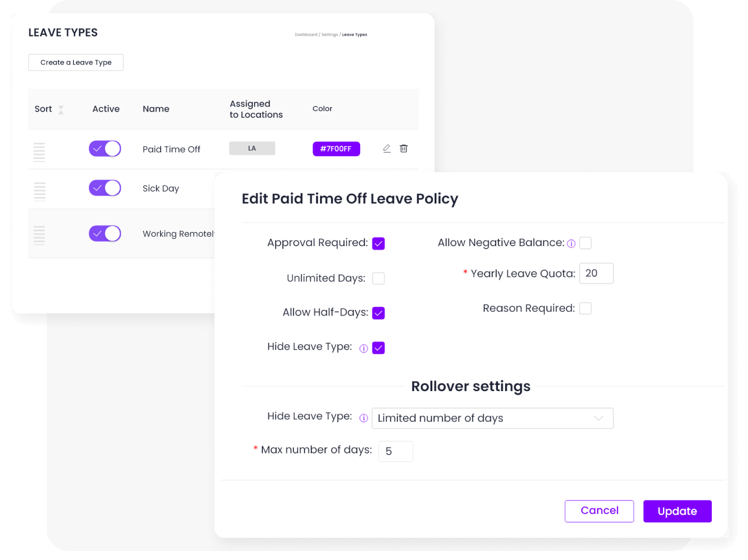This screenshot has height=560, width=748.
Task: Check the Unlimited Days checkbox
Action: point(378,278)
